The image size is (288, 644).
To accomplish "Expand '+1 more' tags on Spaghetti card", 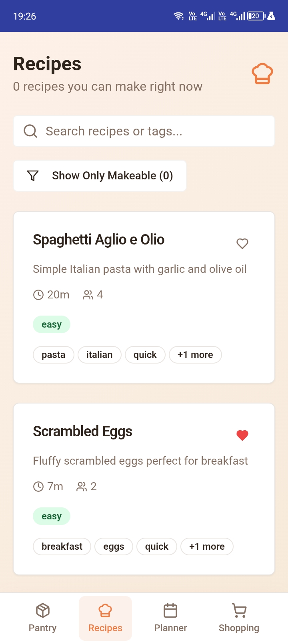I will click(195, 355).
